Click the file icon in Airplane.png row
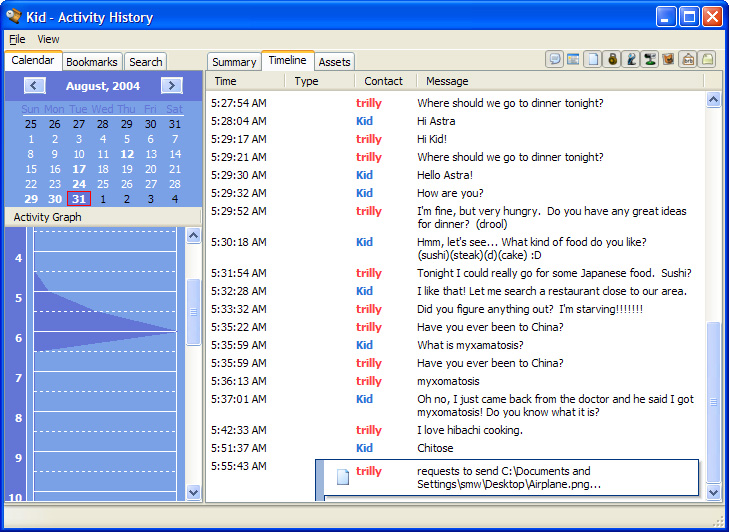 click(x=342, y=478)
